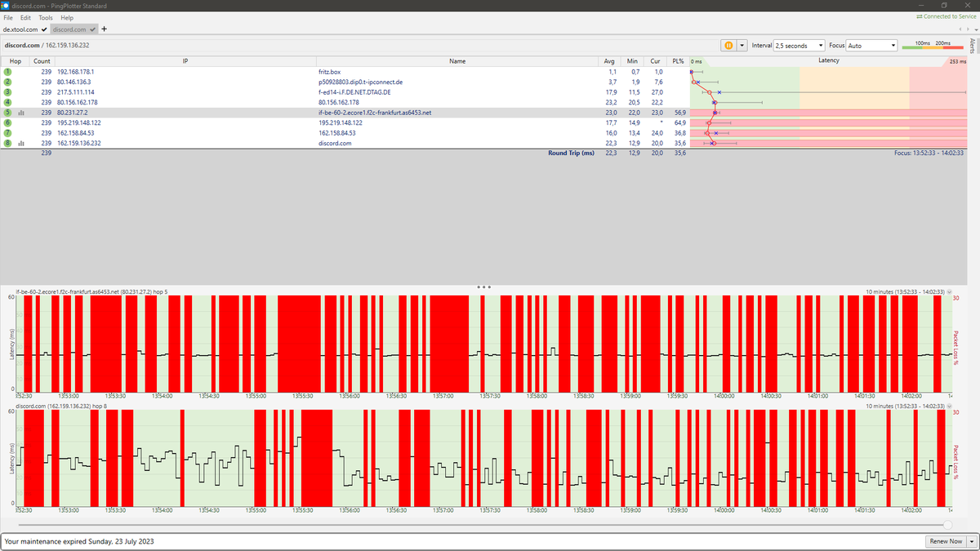Select the hop 6 row with IP 195.219.148.122
Image resolution: width=980 pixels, height=551 pixels.
[345, 122]
